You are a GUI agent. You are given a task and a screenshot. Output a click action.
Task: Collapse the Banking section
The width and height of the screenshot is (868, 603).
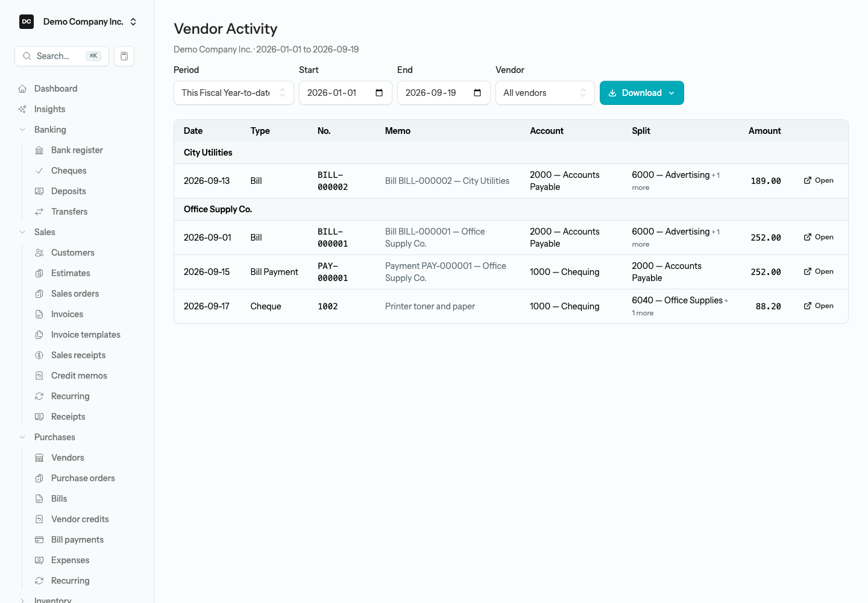pyautogui.click(x=22, y=130)
